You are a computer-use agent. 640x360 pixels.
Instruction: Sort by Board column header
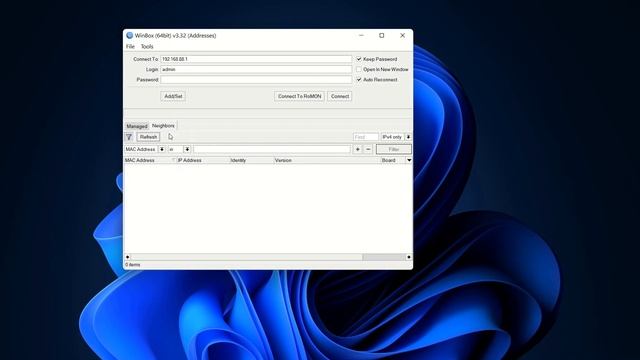393,160
